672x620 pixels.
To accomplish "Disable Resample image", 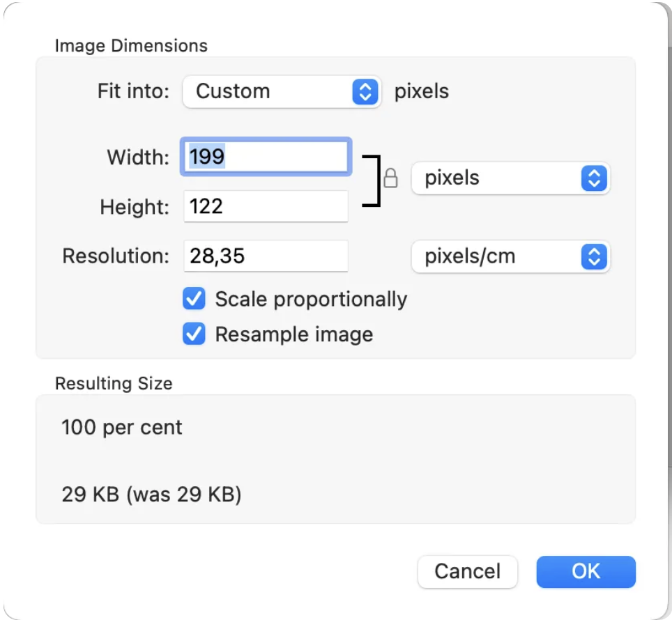I will 193,334.
